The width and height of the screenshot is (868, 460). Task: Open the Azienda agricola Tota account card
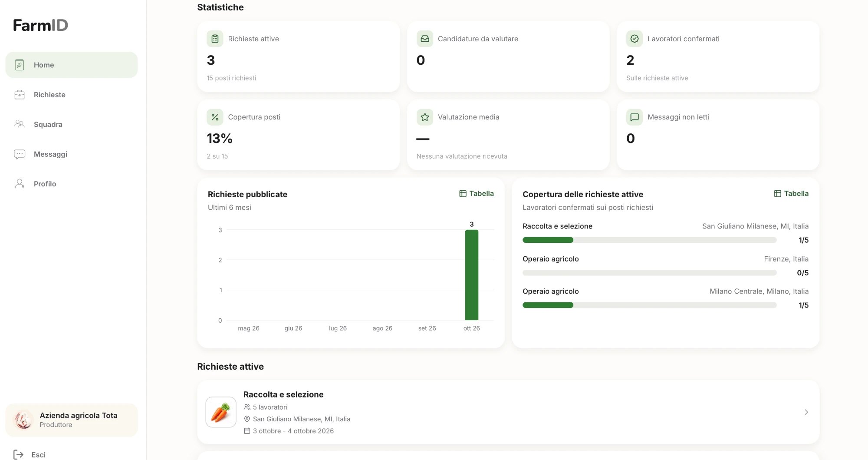coord(72,420)
